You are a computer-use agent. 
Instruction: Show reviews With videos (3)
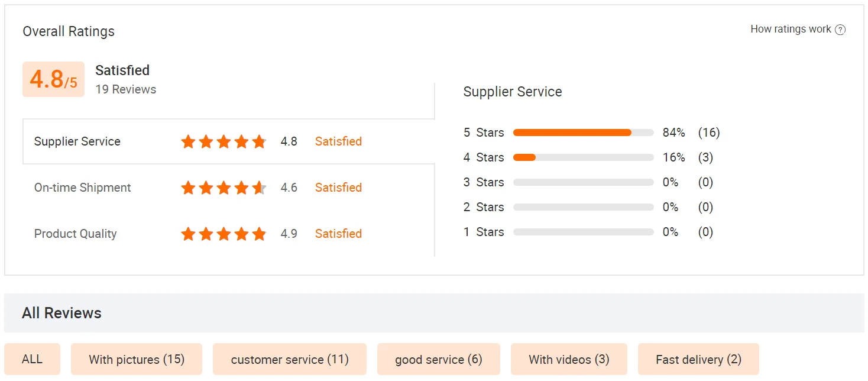[569, 359]
